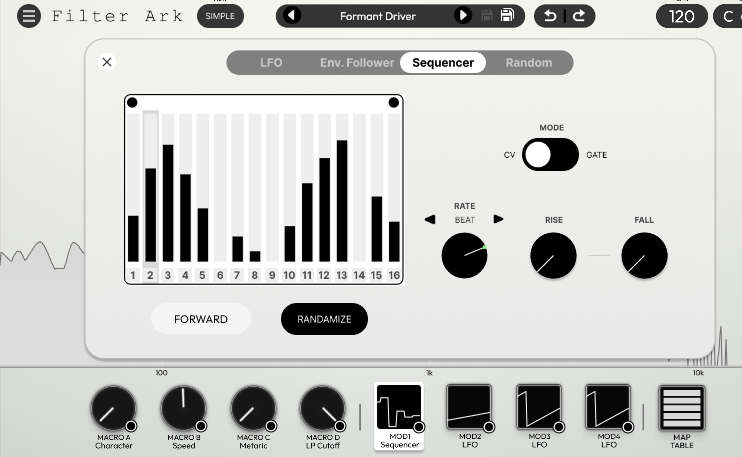Load the next preset
Screen dimensions: 742x457
pos(462,16)
